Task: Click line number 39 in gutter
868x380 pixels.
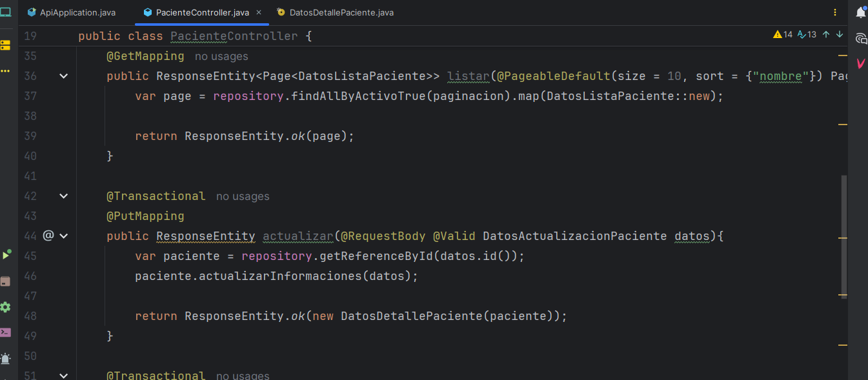Action: click(x=30, y=136)
